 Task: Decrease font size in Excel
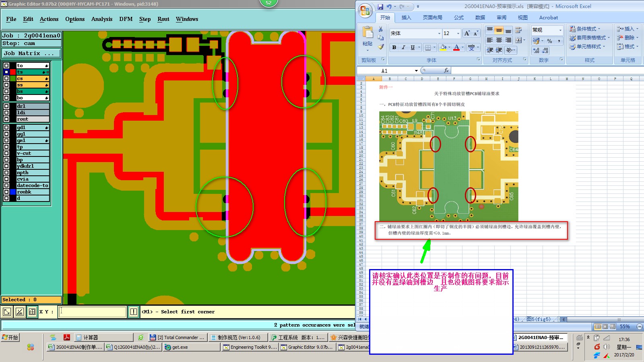pyautogui.click(x=476, y=33)
